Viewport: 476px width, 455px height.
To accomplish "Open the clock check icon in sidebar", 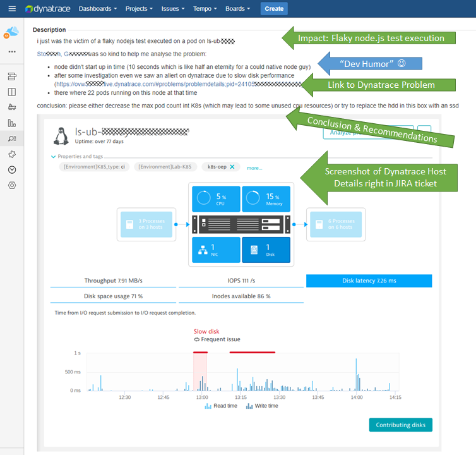I will point(12,170).
